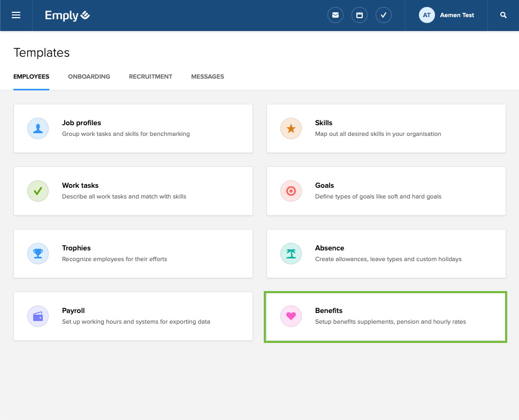The height and width of the screenshot is (420, 519).
Task: Open the calendar icon in header
Action: (360, 16)
